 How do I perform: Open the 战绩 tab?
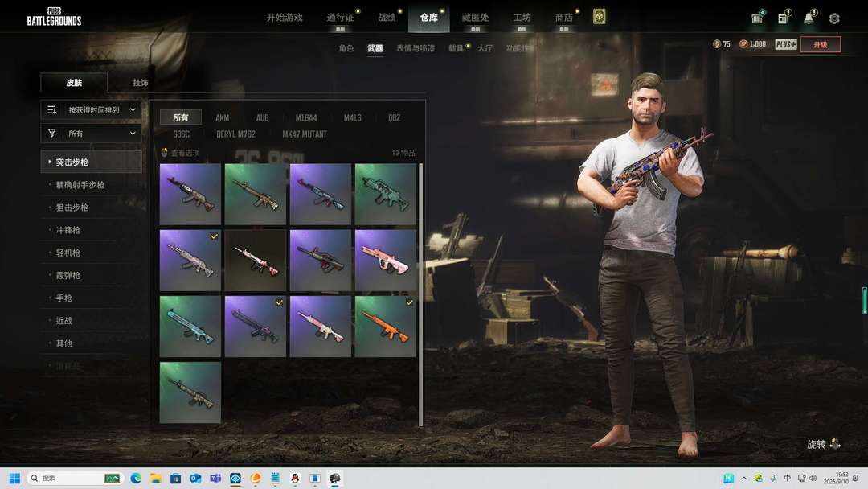click(x=387, y=17)
